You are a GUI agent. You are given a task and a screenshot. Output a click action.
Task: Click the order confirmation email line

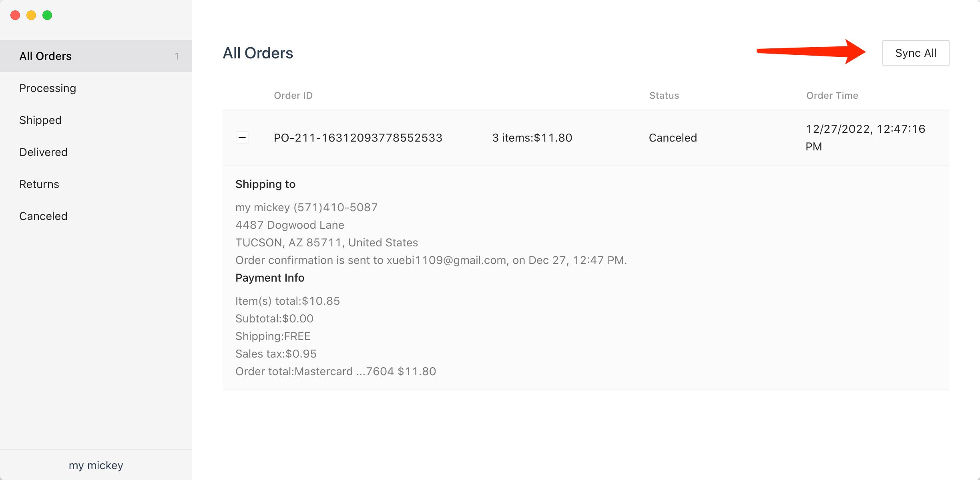tap(431, 260)
